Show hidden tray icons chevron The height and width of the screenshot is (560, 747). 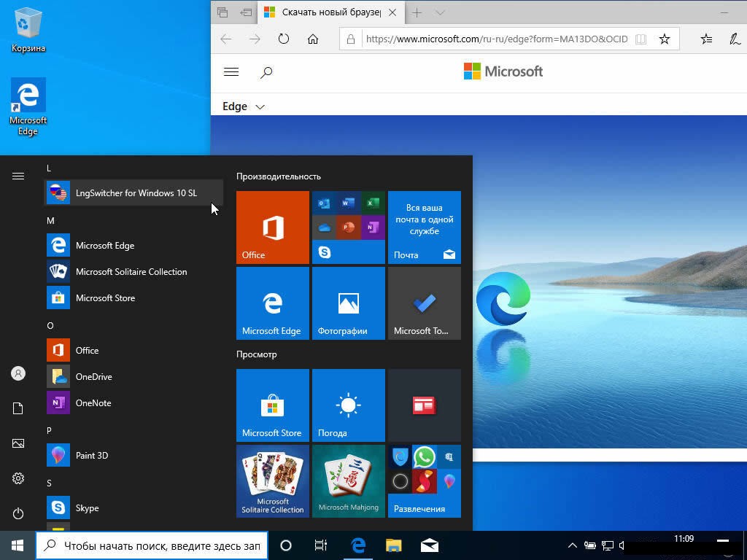click(x=573, y=545)
